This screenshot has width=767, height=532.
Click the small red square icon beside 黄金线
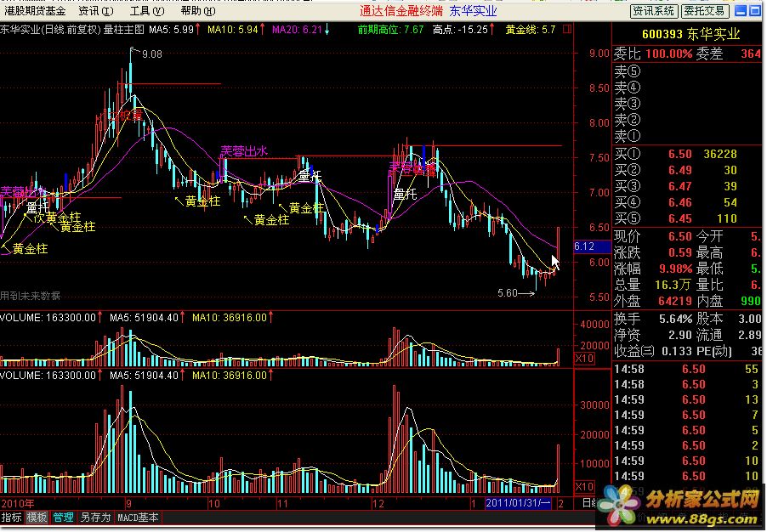point(567,30)
